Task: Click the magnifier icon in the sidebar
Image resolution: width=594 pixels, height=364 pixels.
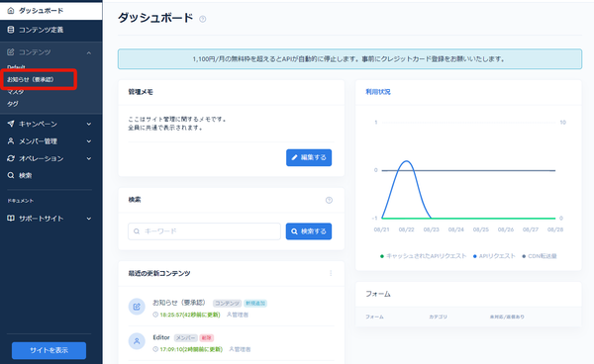Action: click(x=11, y=175)
